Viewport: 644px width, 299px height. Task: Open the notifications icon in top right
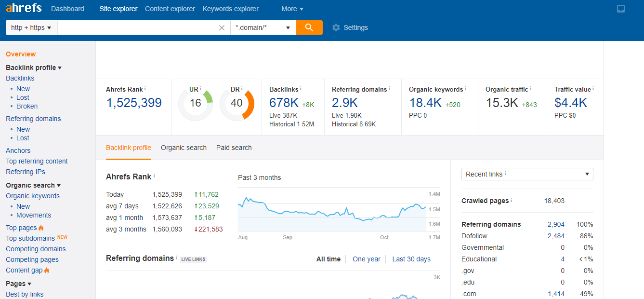pyautogui.click(x=621, y=9)
